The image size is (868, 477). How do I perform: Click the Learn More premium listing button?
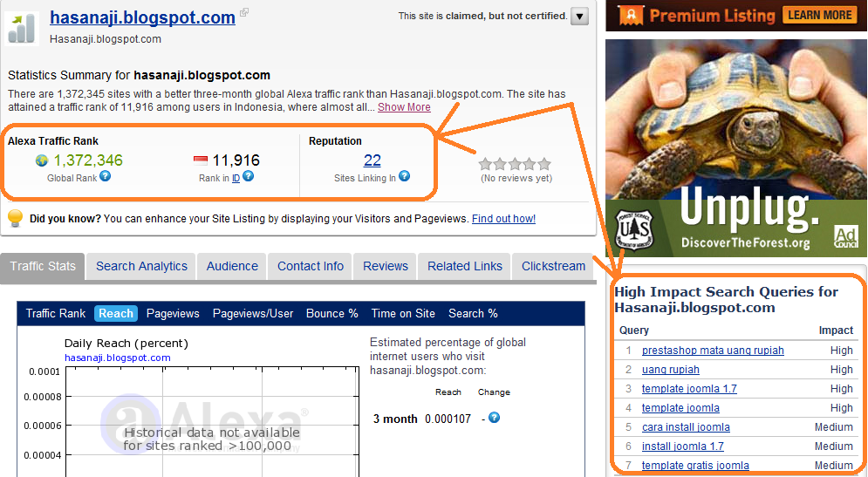[820, 15]
